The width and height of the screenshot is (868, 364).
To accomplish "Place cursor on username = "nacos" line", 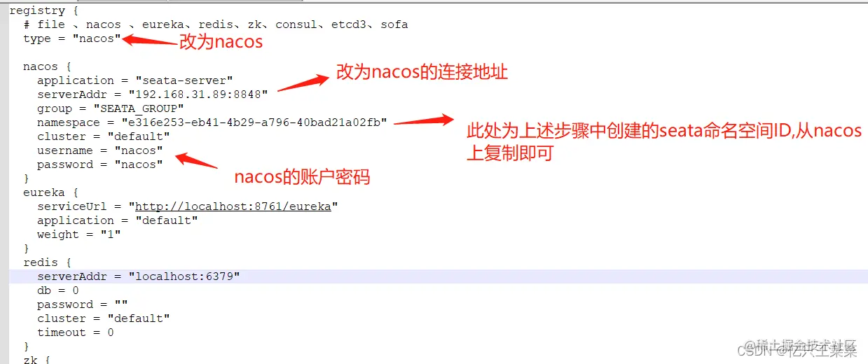I will click(100, 150).
